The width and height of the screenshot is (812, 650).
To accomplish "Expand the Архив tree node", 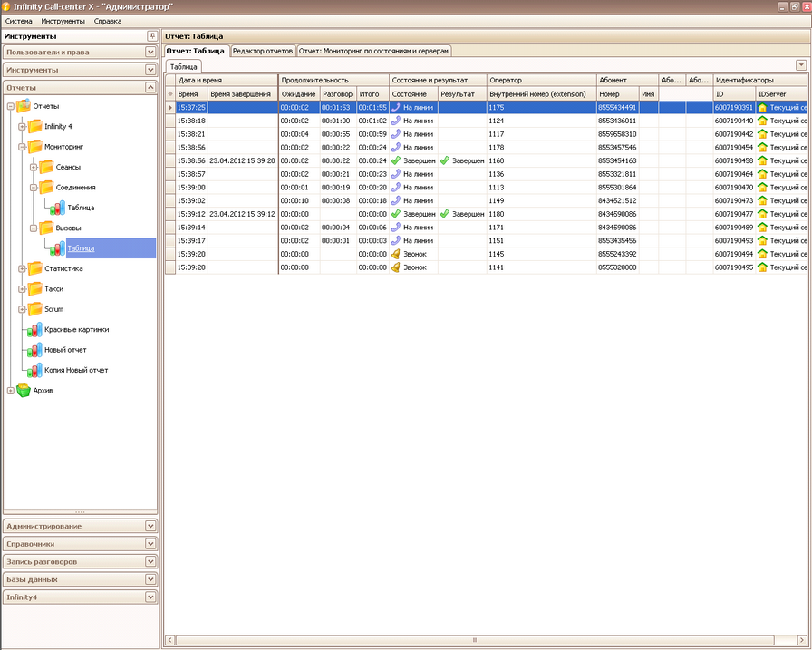I will pos(10,391).
